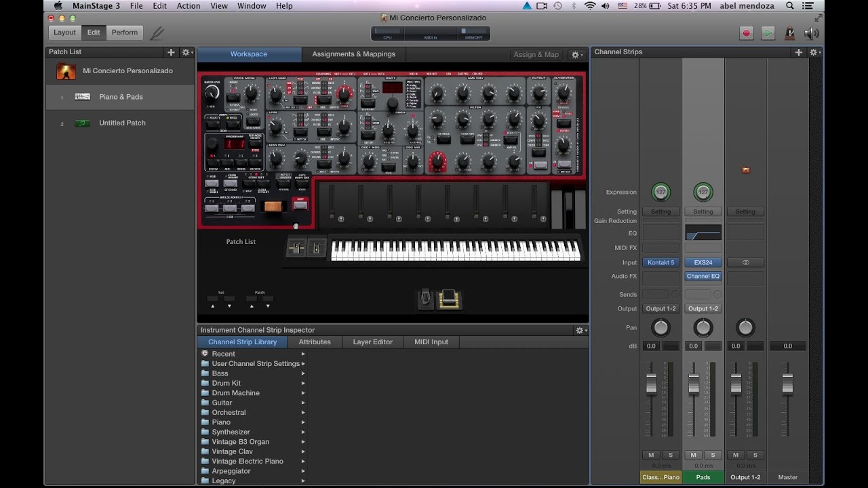Screen dimensions: 868x488
Task: Click the Vintage B3 Organ folder
Action: (240, 442)
